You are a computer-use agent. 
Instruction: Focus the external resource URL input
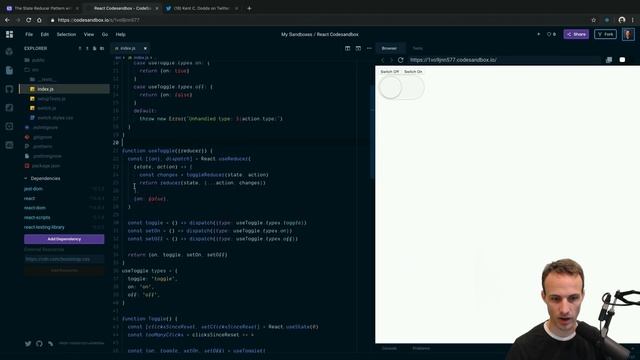click(64, 259)
